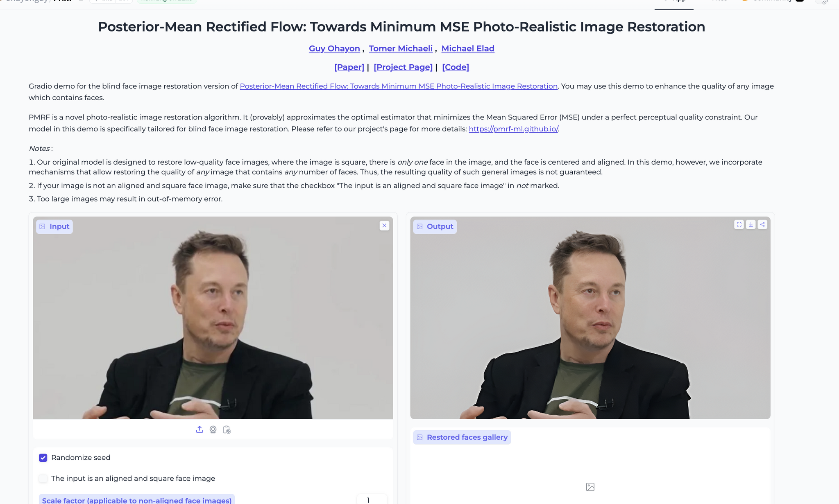Viewport: 839px width, 504px height.
Task: Click the Restored faces gallery panel icon
Action: [420, 437]
